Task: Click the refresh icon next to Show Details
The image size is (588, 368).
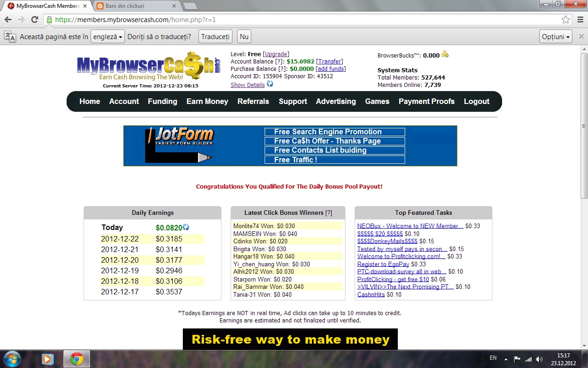Action: (270, 85)
